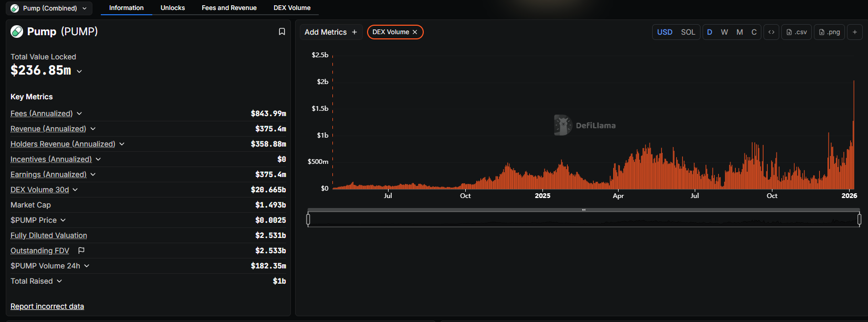Select USD denomination toggle

click(665, 32)
